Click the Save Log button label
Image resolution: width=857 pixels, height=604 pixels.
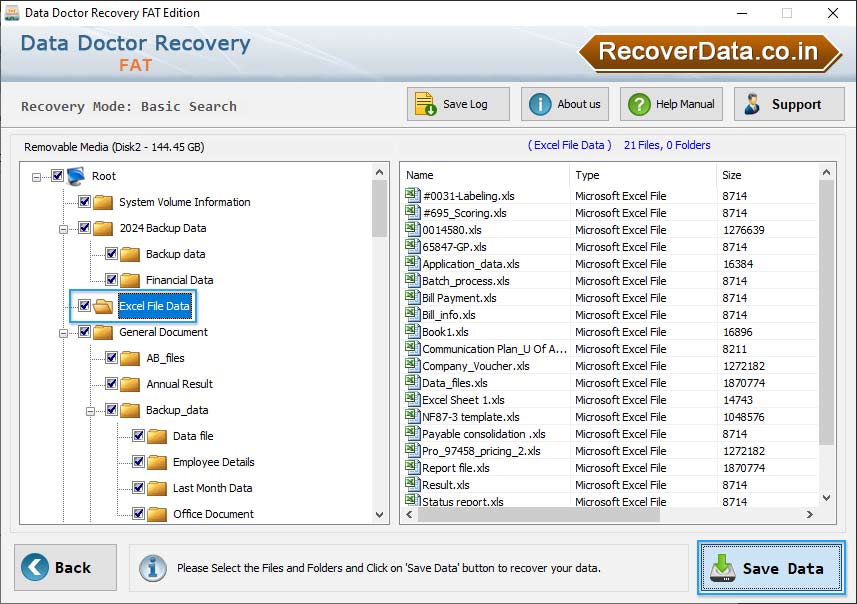tap(465, 104)
